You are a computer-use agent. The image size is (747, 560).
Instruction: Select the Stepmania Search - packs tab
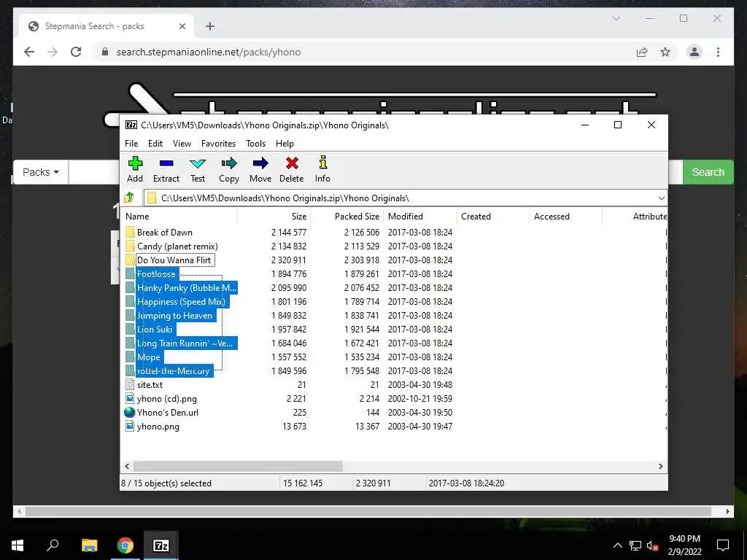click(107, 26)
